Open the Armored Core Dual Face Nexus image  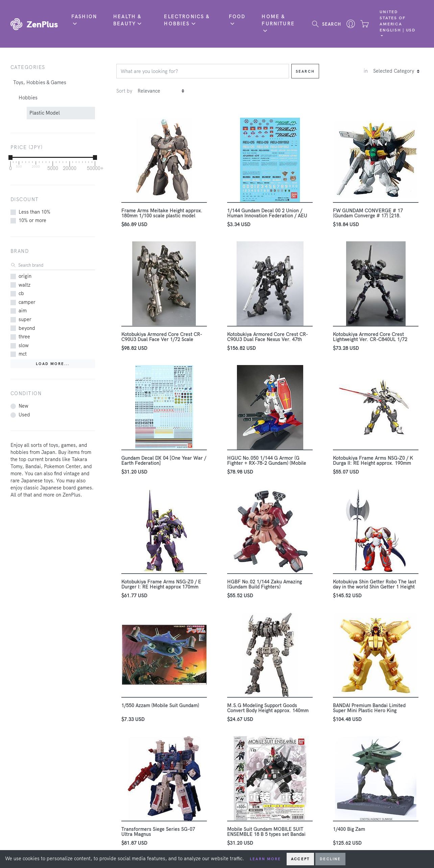[x=270, y=284]
